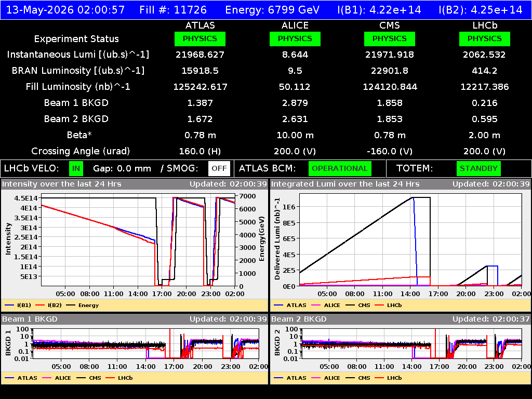The width and height of the screenshot is (532, 399).
Task: Click ALICE Beta* value 10.00 m
Action: [295, 135]
